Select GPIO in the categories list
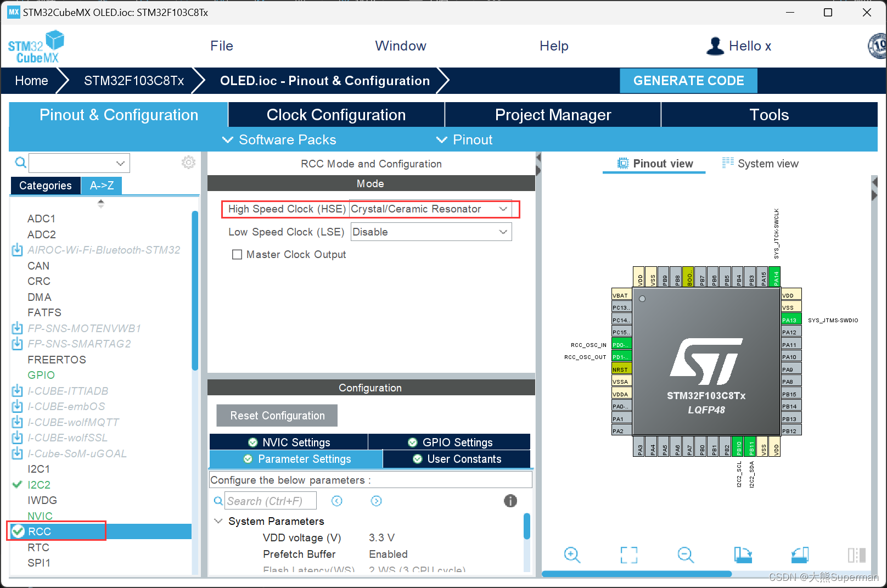The image size is (887, 588). (41, 375)
